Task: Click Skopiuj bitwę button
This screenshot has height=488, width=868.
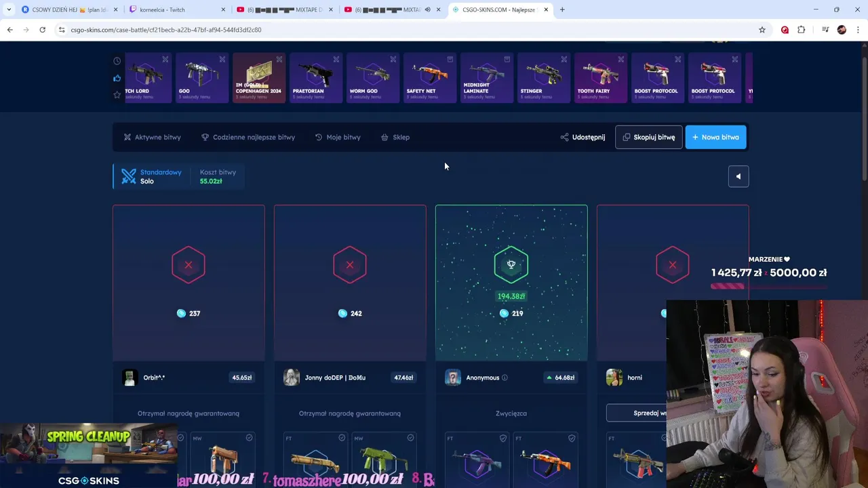Action: coord(648,137)
